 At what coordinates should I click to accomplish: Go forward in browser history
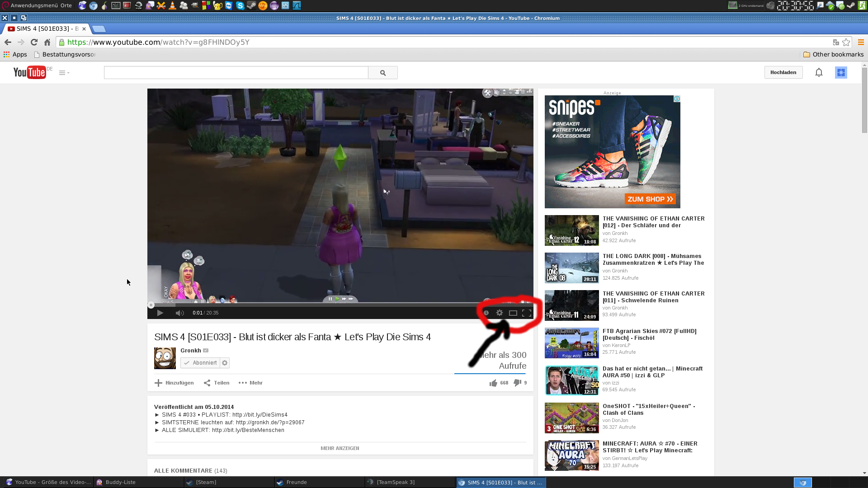tap(21, 42)
